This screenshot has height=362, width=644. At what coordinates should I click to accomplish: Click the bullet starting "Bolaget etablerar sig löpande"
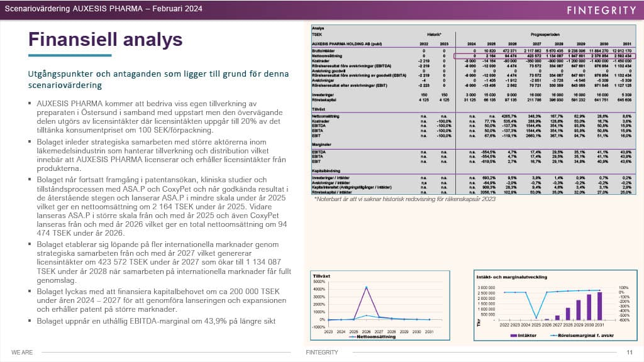tap(164, 262)
